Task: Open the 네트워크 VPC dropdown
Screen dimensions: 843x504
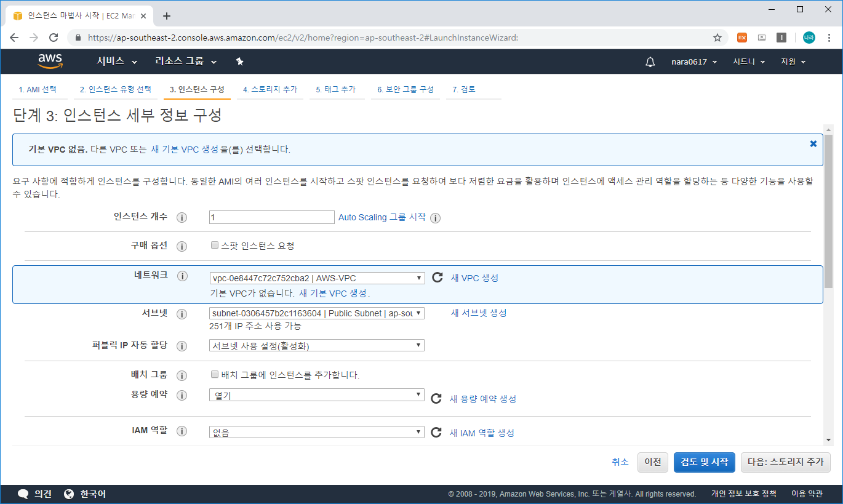Action: 317,278
